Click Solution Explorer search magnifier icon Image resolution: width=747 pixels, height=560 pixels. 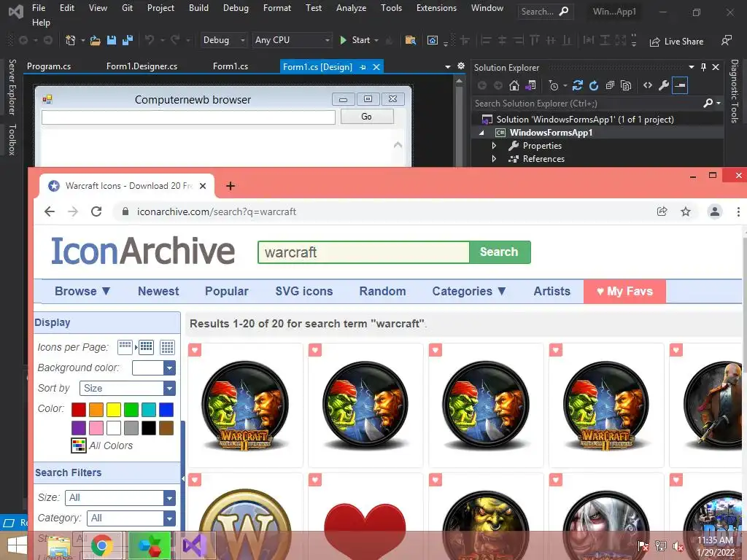click(708, 104)
